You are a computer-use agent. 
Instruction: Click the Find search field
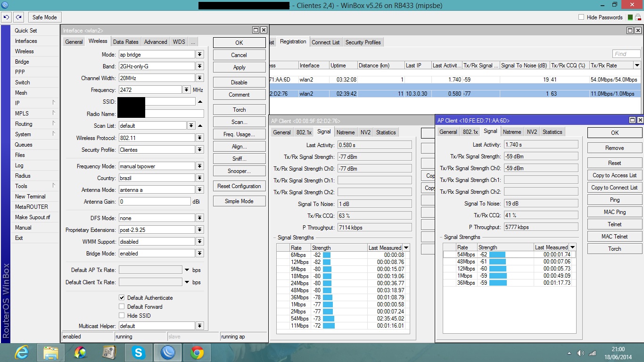(x=627, y=54)
